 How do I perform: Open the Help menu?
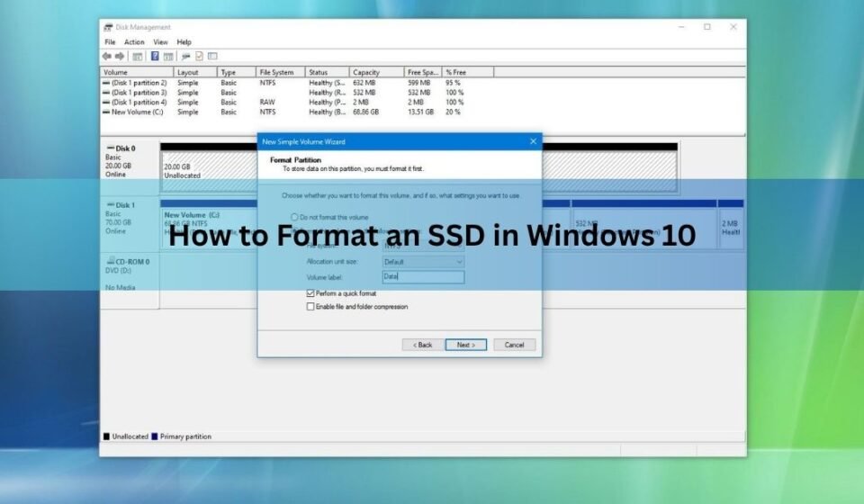[x=184, y=42]
